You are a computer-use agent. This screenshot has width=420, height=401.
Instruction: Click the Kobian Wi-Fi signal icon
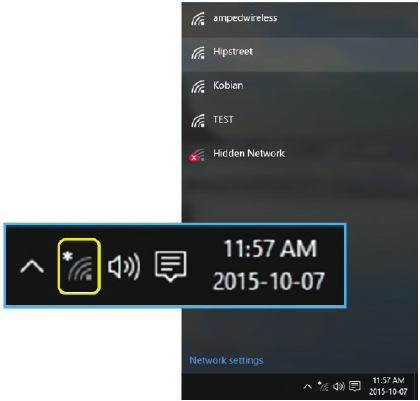(x=198, y=87)
